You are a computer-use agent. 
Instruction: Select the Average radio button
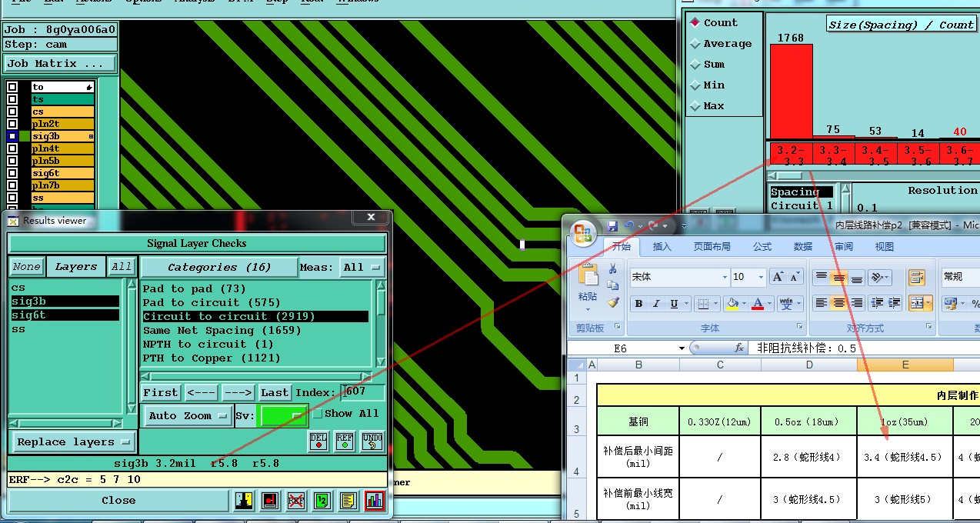[695, 44]
